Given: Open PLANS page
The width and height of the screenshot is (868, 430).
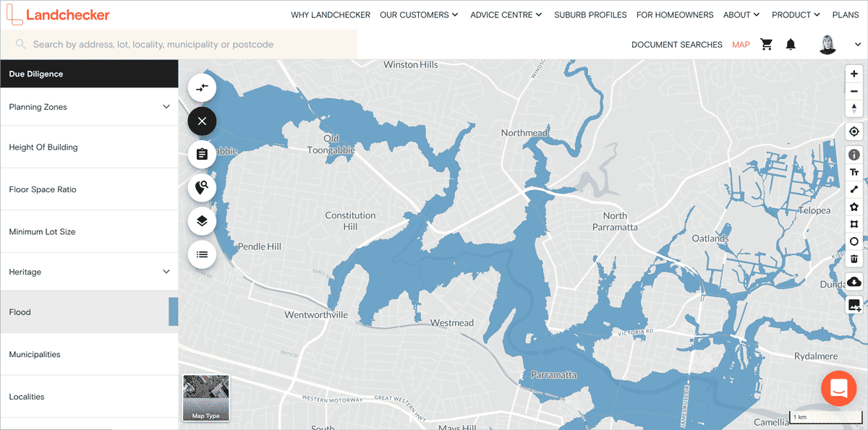Looking at the screenshot, I should tap(846, 14).
